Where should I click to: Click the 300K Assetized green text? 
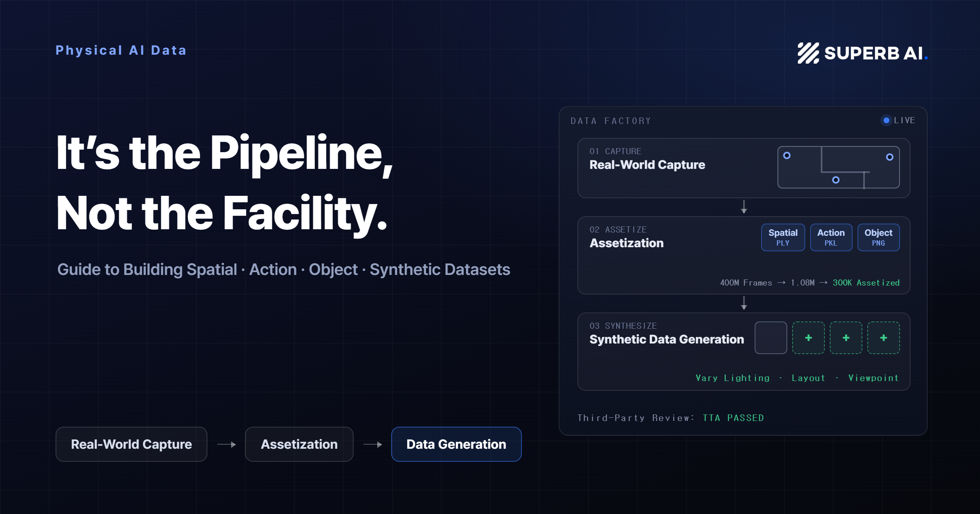(866, 283)
